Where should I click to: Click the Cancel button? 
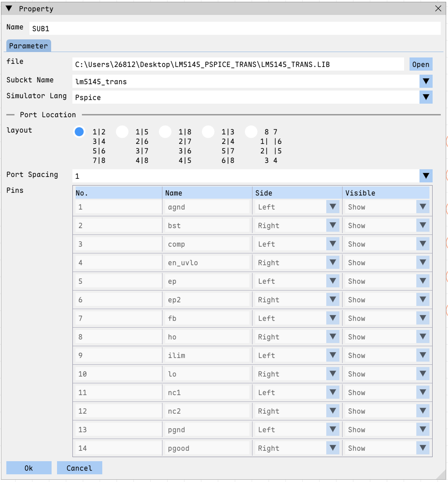click(x=79, y=468)
